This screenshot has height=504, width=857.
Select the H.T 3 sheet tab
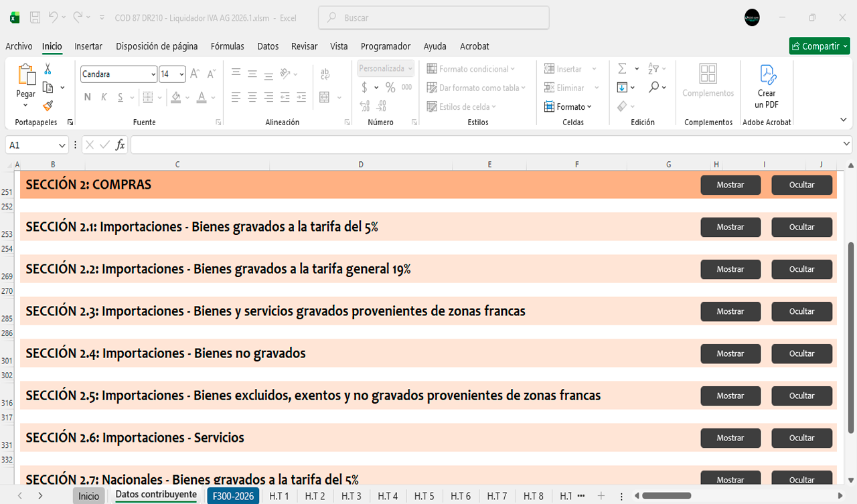(351, 496)
